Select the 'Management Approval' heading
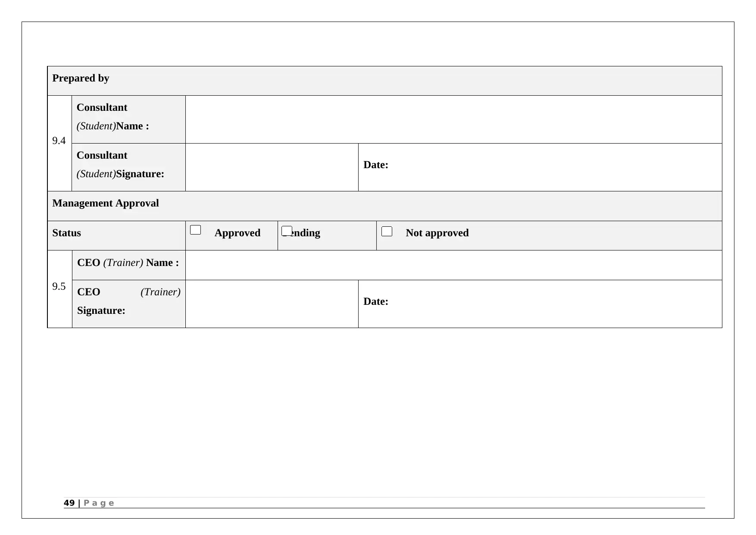This screenshot has width=756, height=535. 106,203
